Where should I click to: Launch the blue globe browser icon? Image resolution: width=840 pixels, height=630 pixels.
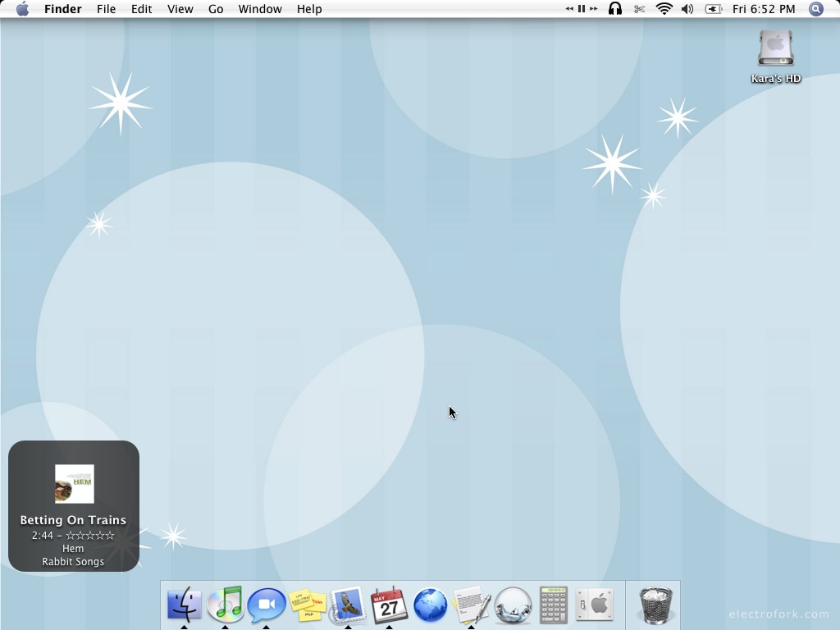[430, 605]
